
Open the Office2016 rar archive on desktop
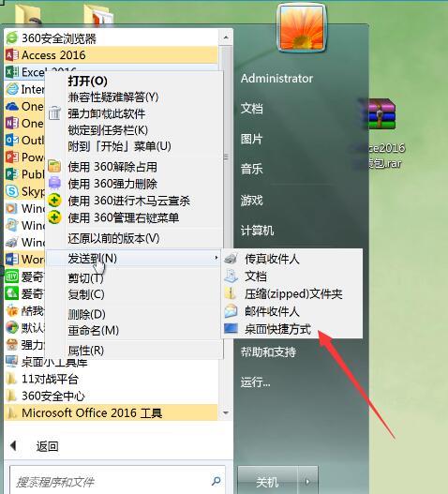click(381, 115)
